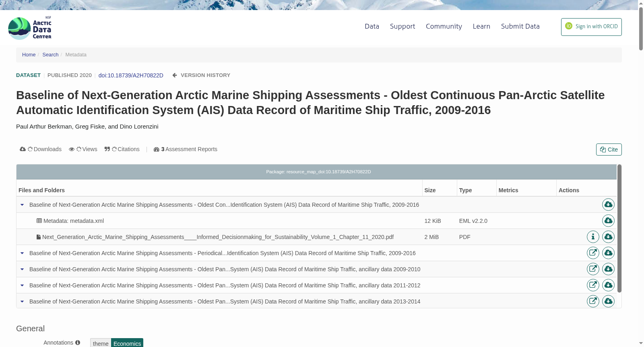Click the PUBLISHED 2020 label
This screenshot has width=644, height=347.
[x=70, y=75]
